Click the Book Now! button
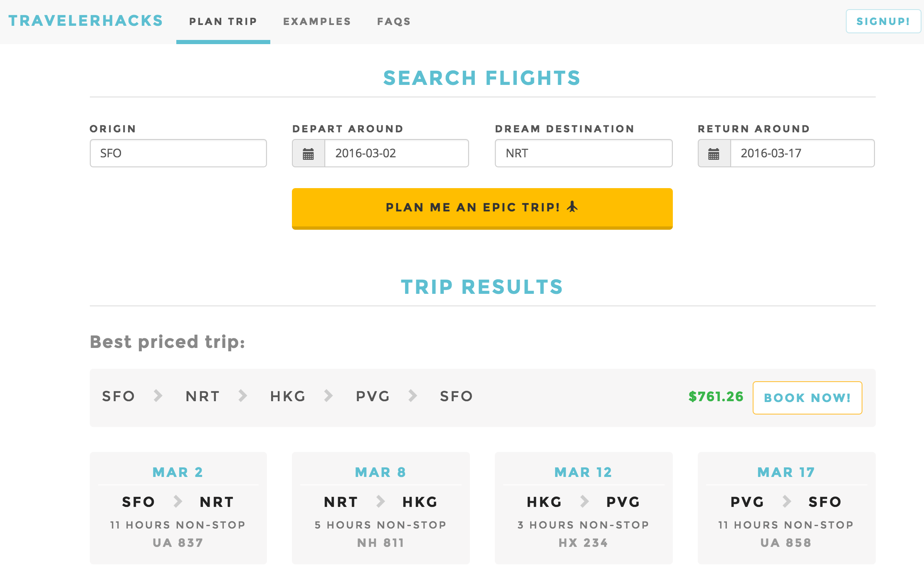The image size is (924, 576). pyautogui.click(x=807, y=398)
